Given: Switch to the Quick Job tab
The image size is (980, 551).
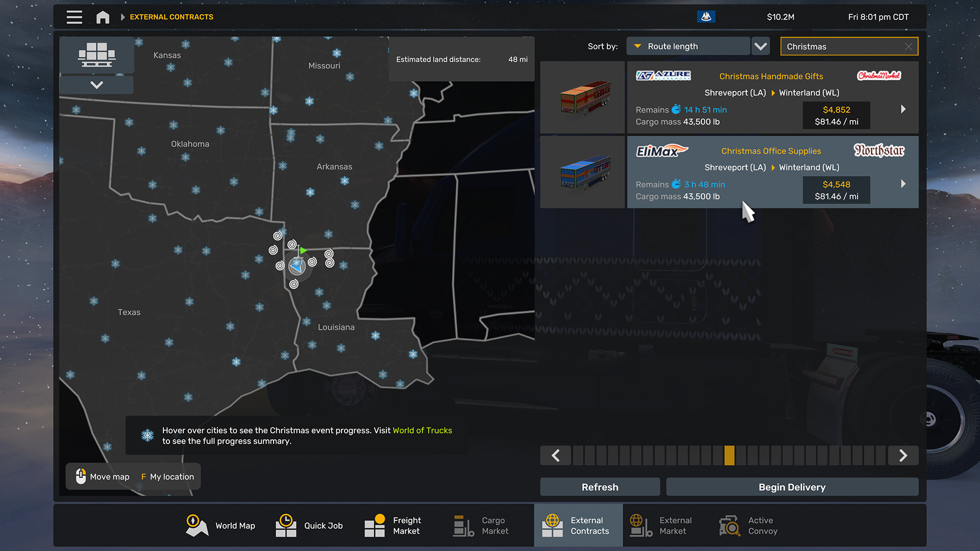Looking at the screenshot, I should click(x=309, y=525).
